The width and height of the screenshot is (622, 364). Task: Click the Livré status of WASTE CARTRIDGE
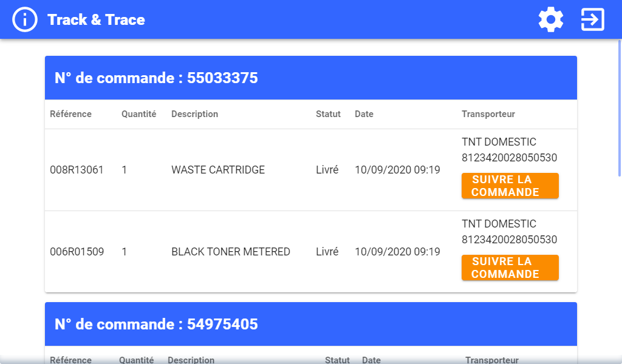pyautogui.click(x=327, y=170)
